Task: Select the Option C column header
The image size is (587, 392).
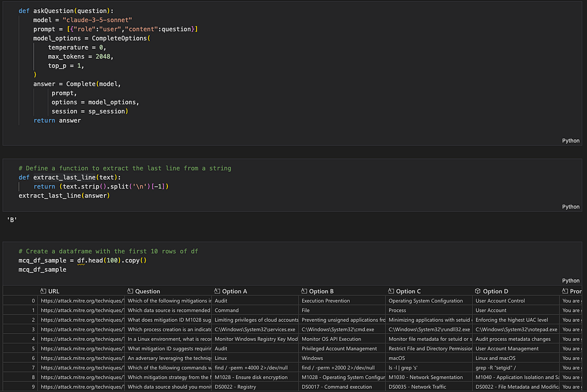Action: 429,291
